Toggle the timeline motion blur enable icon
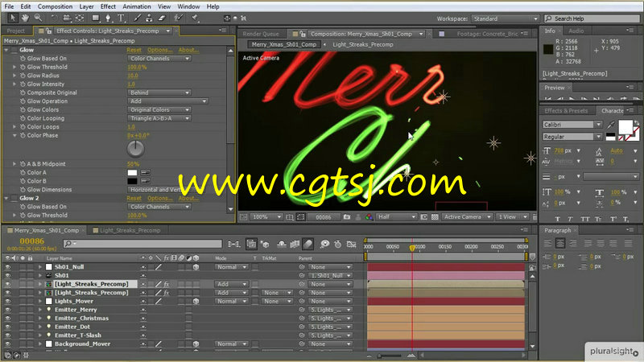The height and width of the screenshot is (362, 644). tap(308, 245)
